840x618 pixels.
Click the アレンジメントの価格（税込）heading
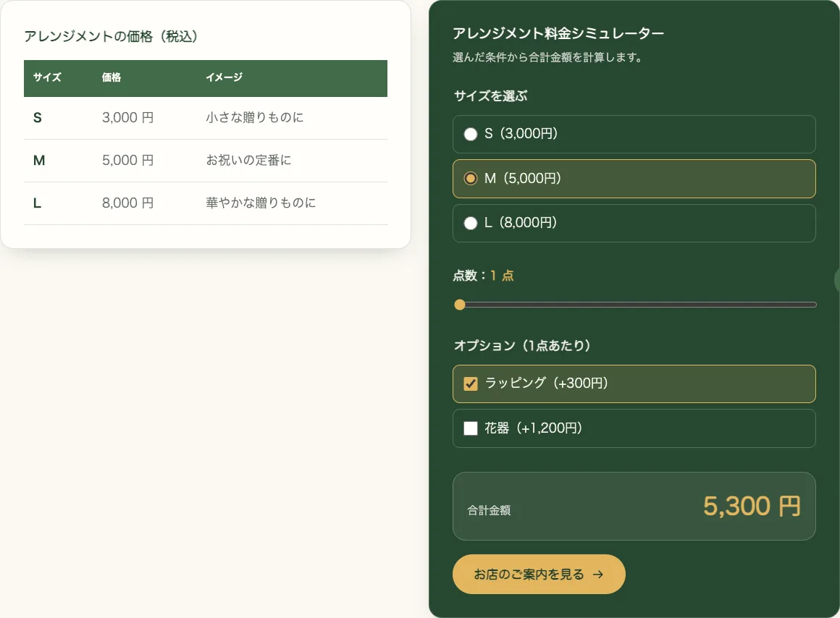pos(111,36)
